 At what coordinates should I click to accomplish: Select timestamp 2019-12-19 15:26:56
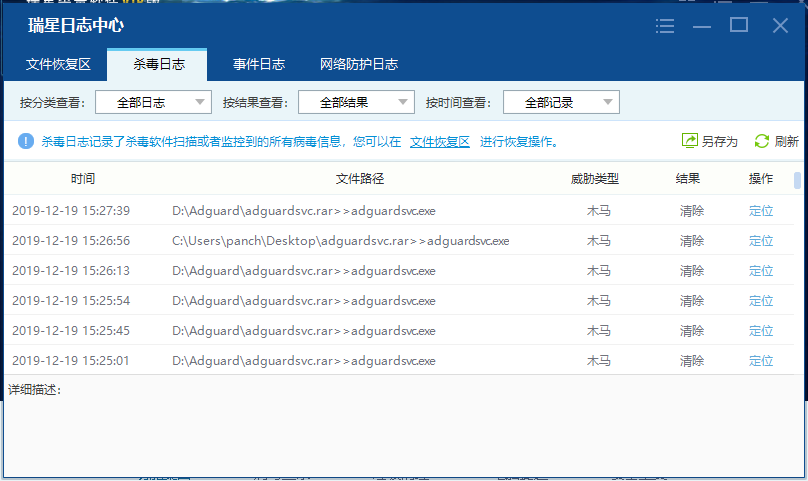point(71,241)
